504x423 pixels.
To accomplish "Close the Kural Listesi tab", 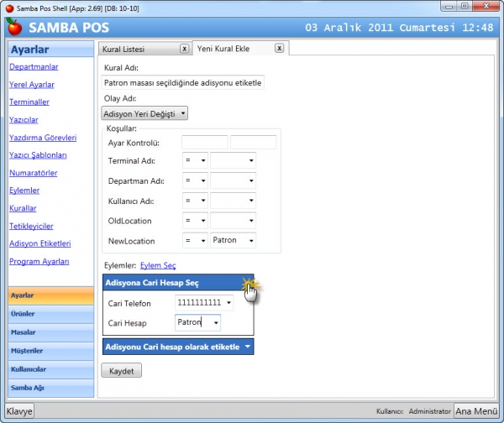I will click(184, 49).
